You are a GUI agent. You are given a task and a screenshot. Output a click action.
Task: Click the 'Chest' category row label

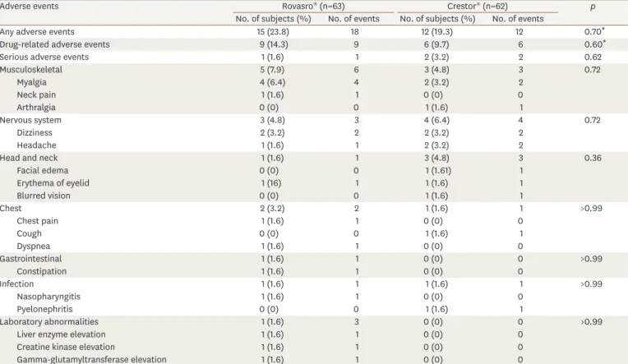(x=11, y=208)
